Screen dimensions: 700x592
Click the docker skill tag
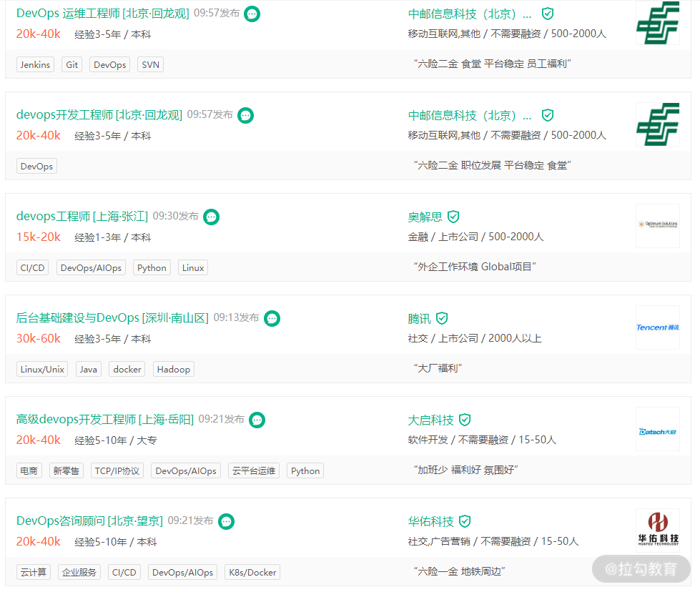click(127, 369)
